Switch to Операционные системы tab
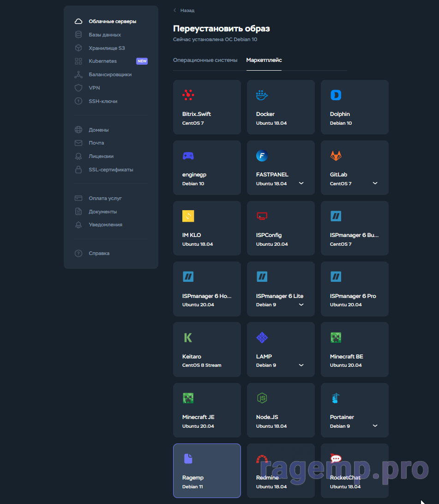 click(205, 60)
